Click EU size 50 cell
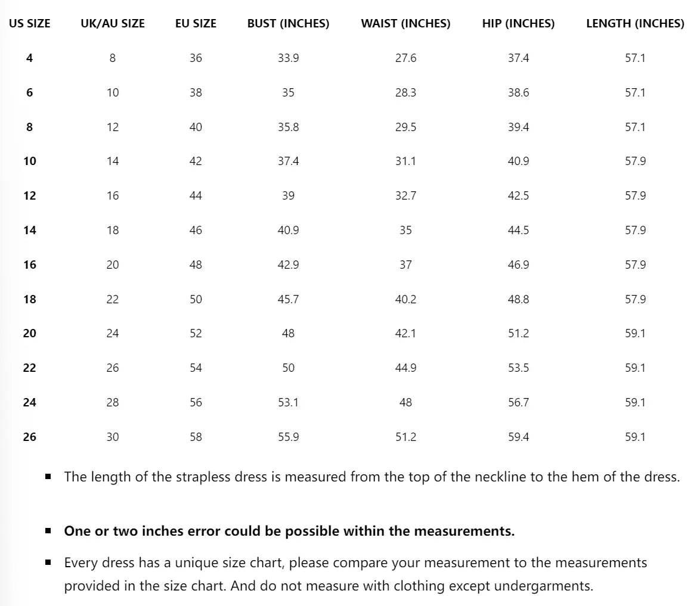700x606 pixels. (196, 299)
